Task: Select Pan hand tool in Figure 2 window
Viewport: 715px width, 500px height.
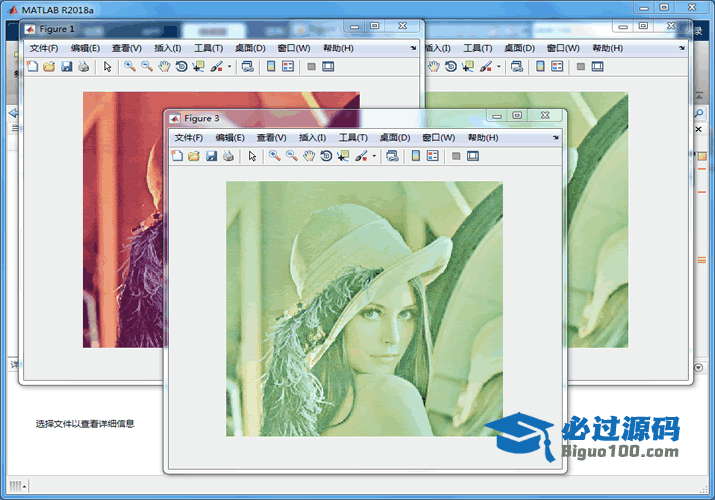Action: pyautogui.click(x=433, y=67)
